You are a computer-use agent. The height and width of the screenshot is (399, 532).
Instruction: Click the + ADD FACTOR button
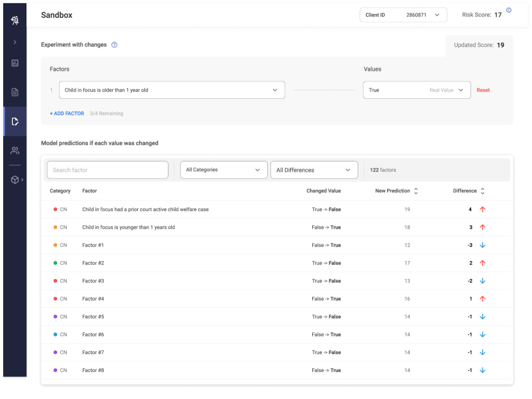67,114
